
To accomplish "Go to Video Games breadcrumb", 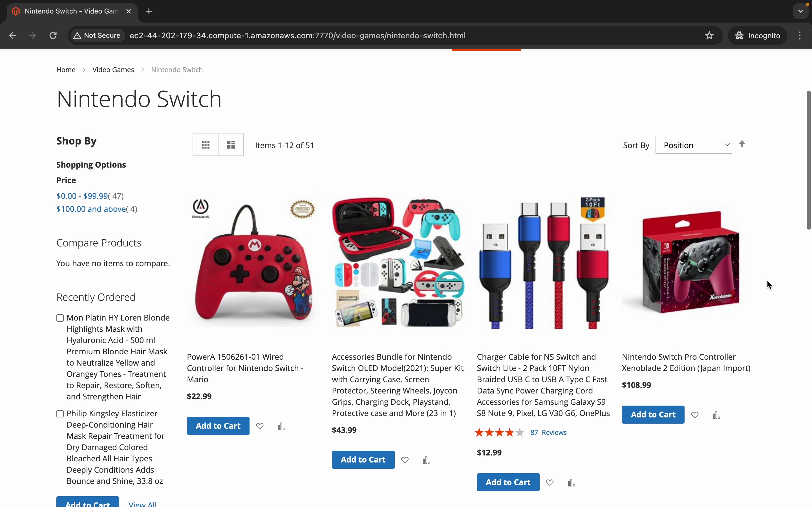I will pos(113,70).
